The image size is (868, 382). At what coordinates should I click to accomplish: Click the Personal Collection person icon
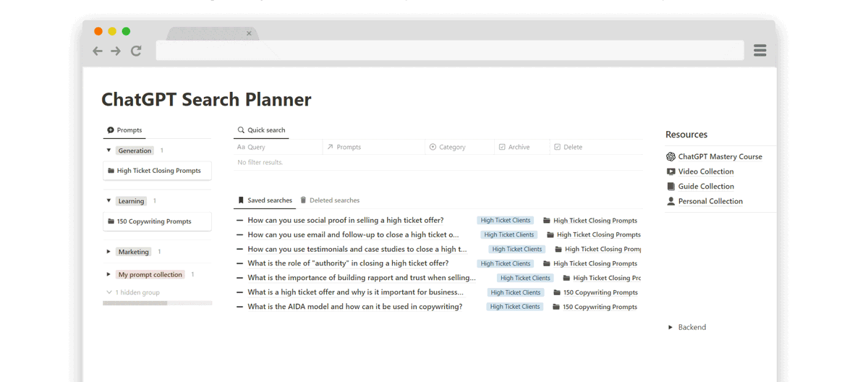click(671, 201)
